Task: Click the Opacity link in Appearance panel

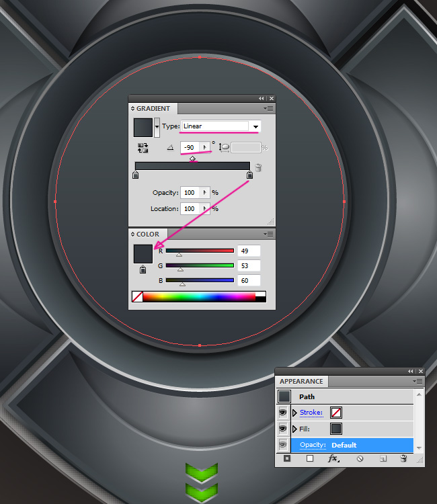Action: 313,445
